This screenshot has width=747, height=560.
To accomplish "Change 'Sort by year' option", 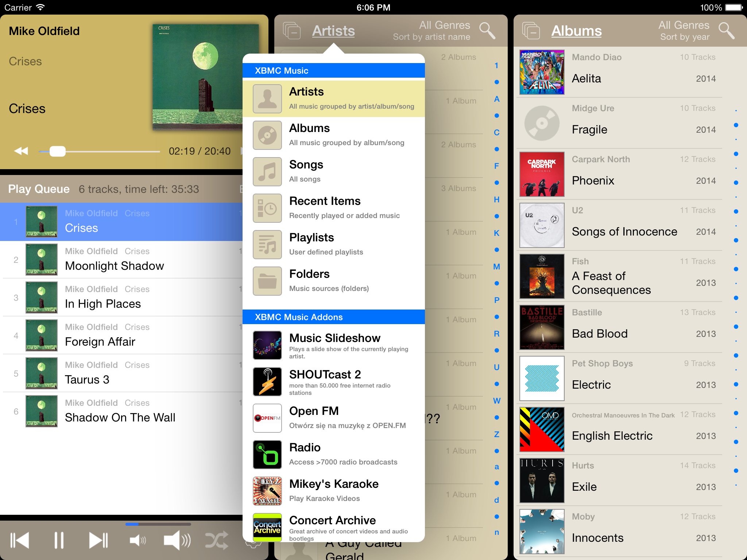I will pos(685,37).
